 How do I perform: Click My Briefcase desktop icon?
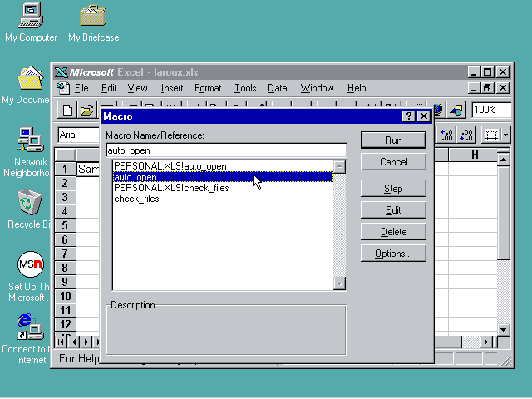[x=94, y=23]
